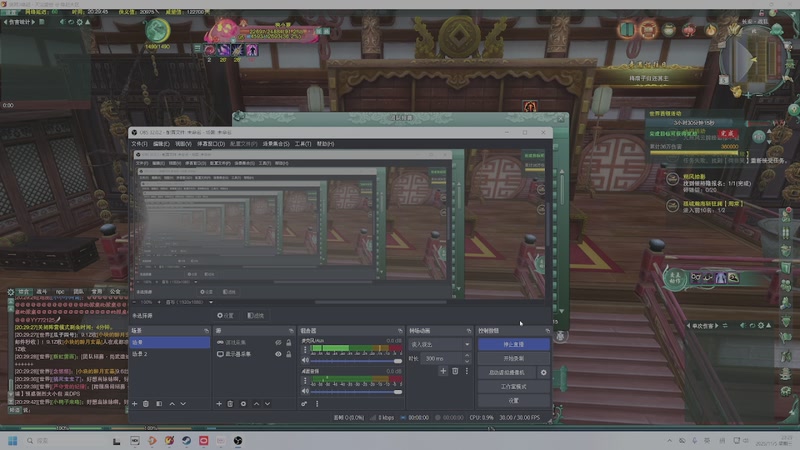Open source properties gear in Sources panel

coord(243,404)
